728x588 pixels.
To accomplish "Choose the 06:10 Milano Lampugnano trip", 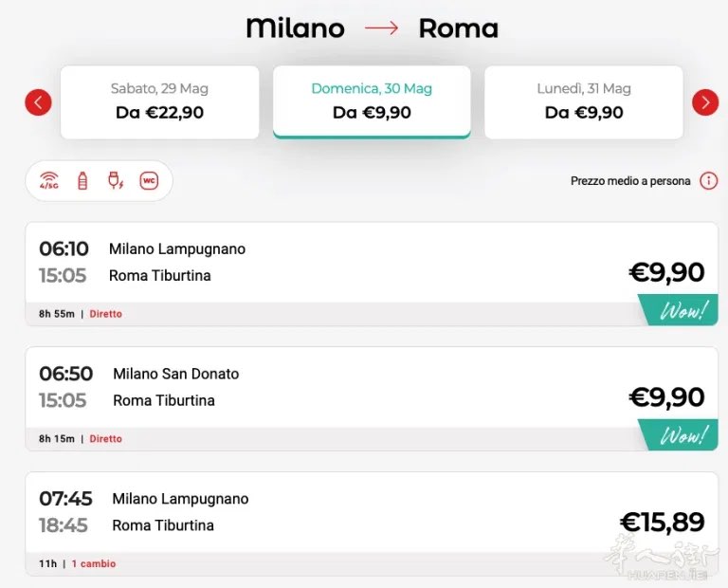I will coord(332,263).
